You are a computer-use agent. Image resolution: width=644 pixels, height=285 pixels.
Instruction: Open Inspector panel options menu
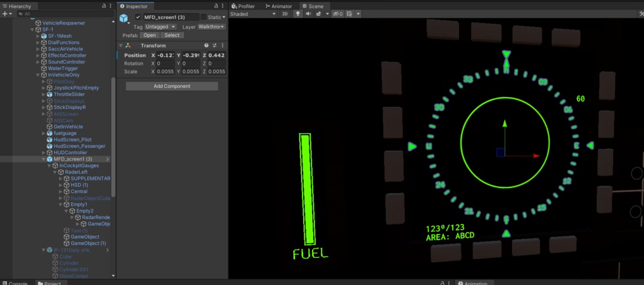223,6
